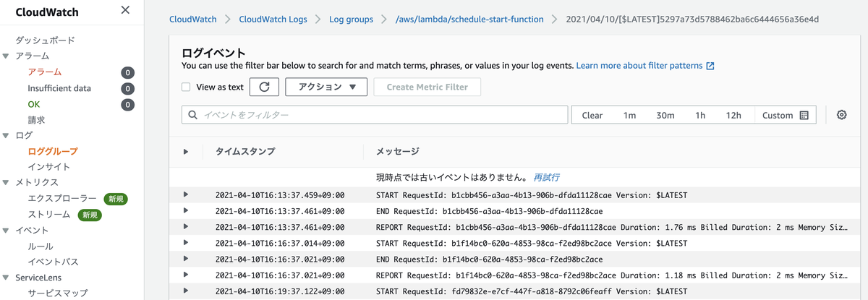The width and height of the screenshot is (868, 300).
Task: Collapse the ServiceLens sidebar section
Action: 6,278
